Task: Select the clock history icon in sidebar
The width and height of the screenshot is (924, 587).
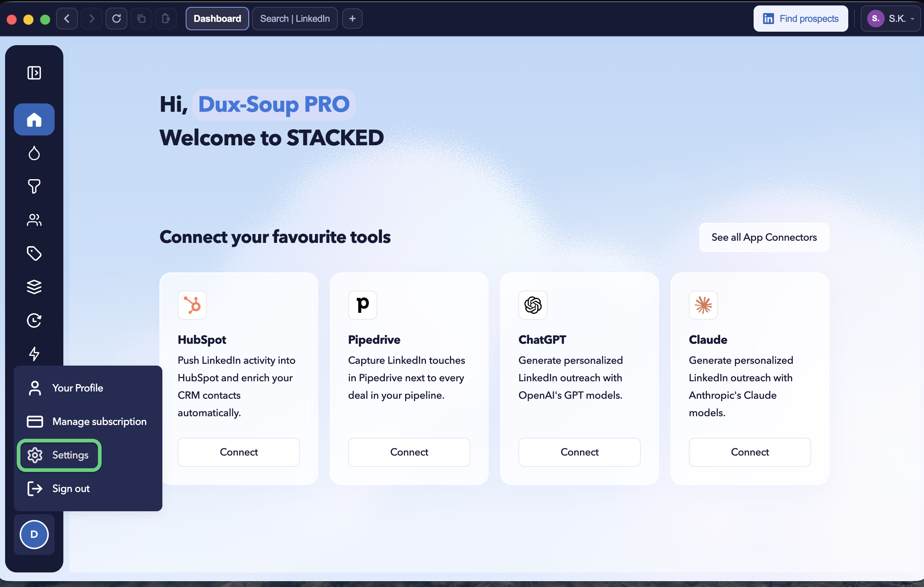Action: 34,320
